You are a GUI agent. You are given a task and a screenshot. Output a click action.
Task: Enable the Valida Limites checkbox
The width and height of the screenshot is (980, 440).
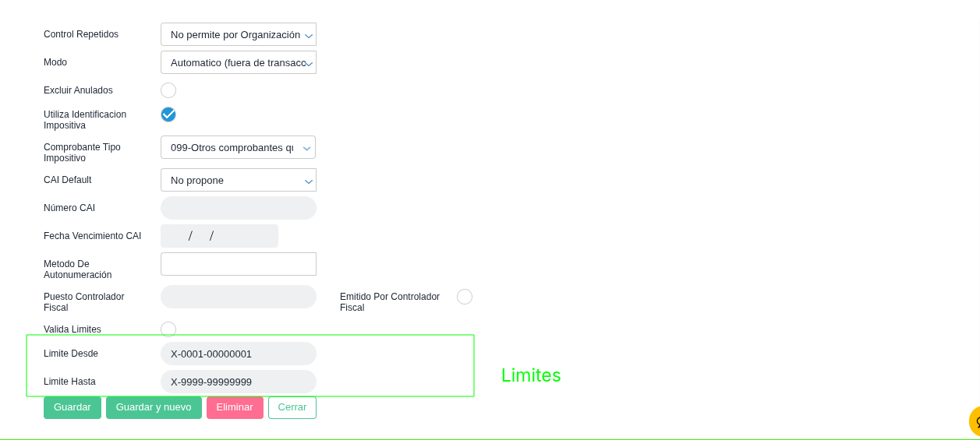[168, 329]
